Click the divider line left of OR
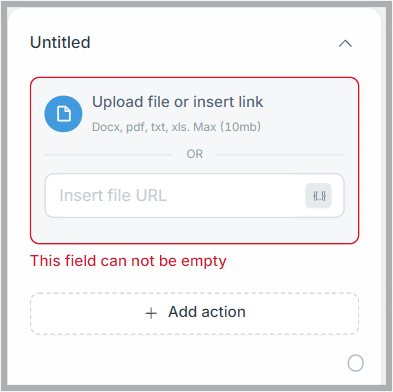The image size is (393, 392). pyautogui.click(x=108, y=154)
